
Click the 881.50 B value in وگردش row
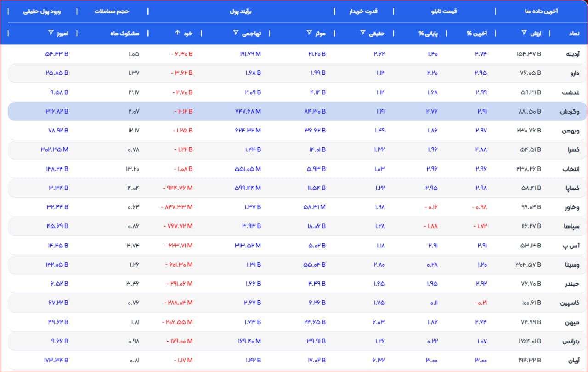point(529,112)
